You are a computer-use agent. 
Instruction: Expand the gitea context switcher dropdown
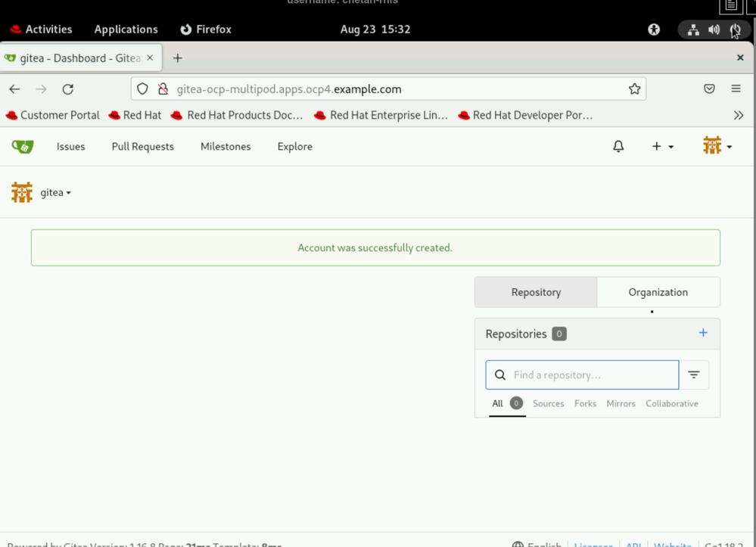tap(54, 193)
